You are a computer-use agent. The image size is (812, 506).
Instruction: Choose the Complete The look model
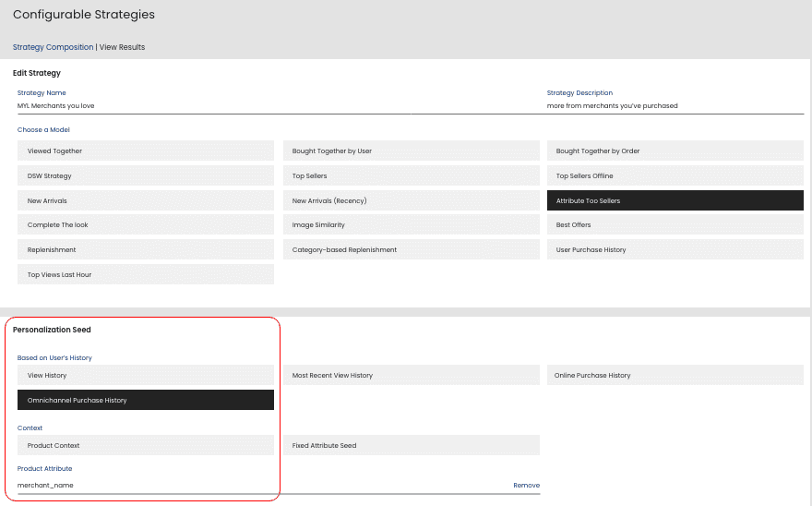click(146, 225)
